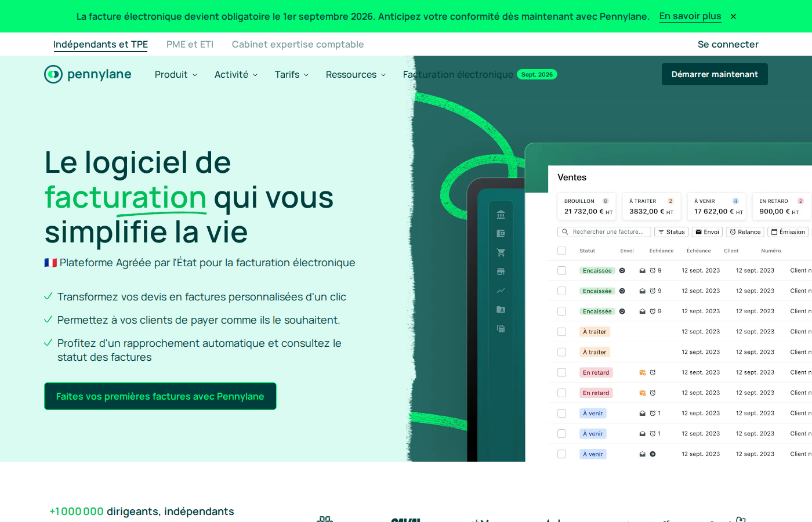Click Faites vos premières factures avec Pennylane
This screenshot has width=812, height=522.
coord(160,396)
